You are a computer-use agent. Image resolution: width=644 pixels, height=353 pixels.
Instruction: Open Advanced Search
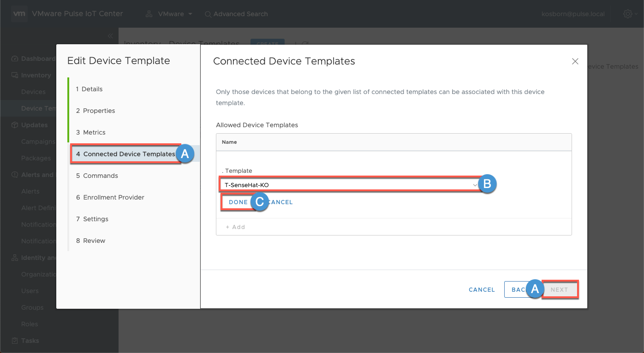click(x=240, y=14)
